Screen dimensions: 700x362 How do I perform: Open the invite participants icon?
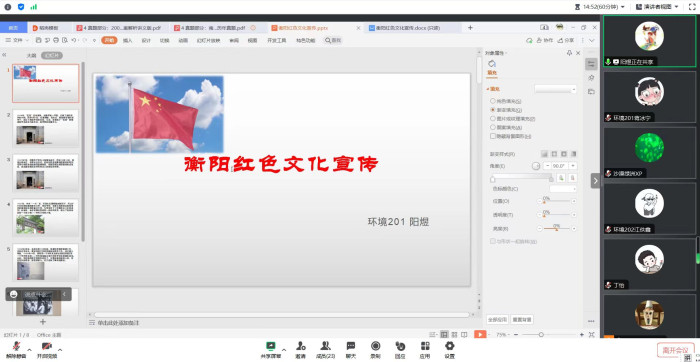click(x=301, y=346)
